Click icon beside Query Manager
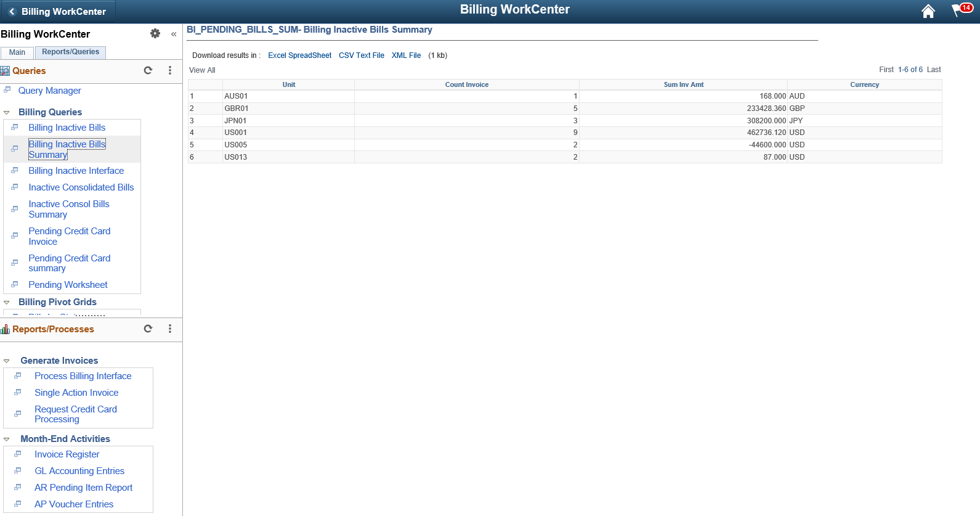This screenshot has height=516, width=980. point(7,90)
